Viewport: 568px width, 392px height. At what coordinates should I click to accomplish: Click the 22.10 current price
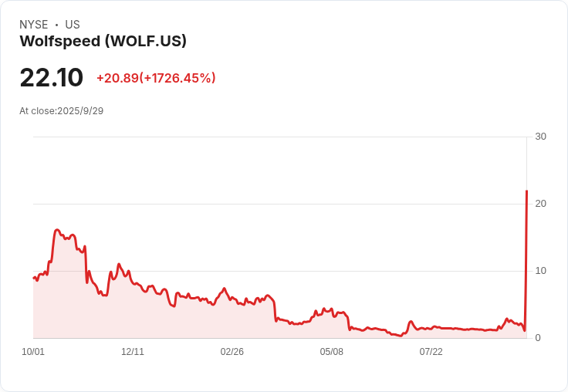pyautogui.click(x=52, y=78)
